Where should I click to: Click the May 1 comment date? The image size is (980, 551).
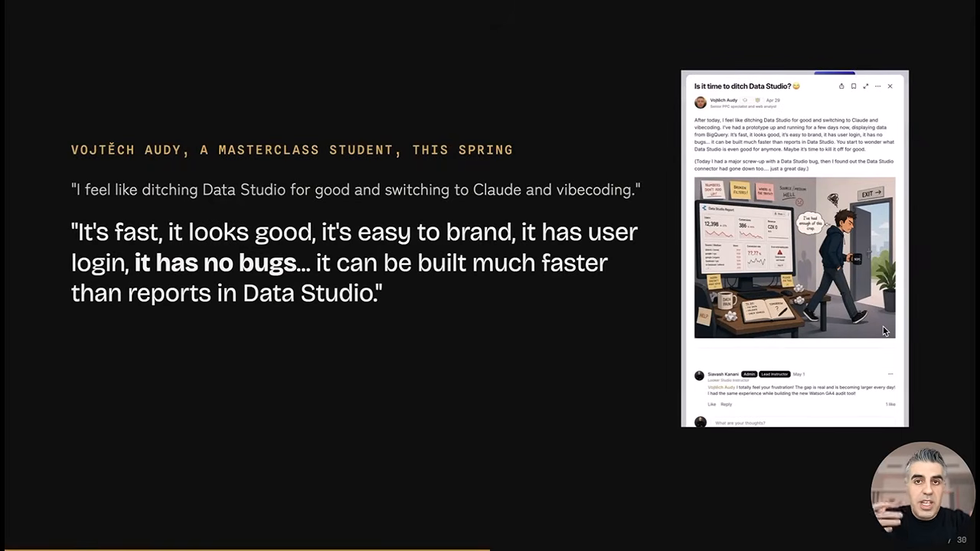[x=799, y=374]
